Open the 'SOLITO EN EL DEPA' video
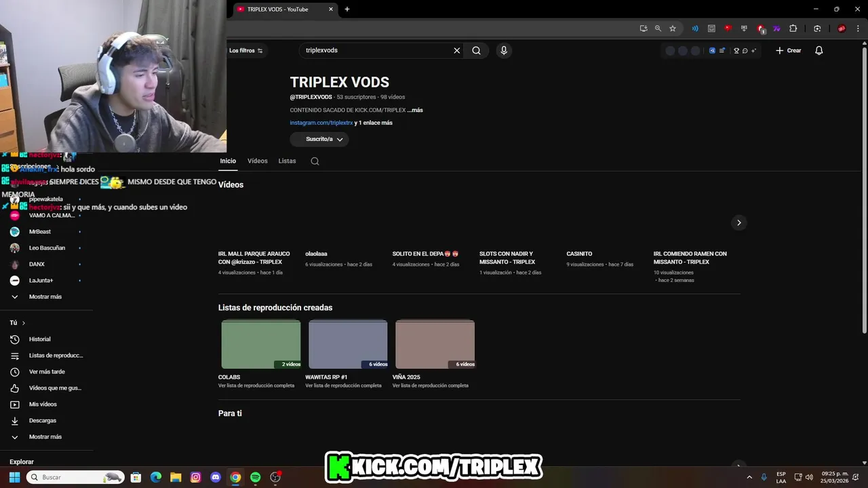868x488 pixels. 425,254
